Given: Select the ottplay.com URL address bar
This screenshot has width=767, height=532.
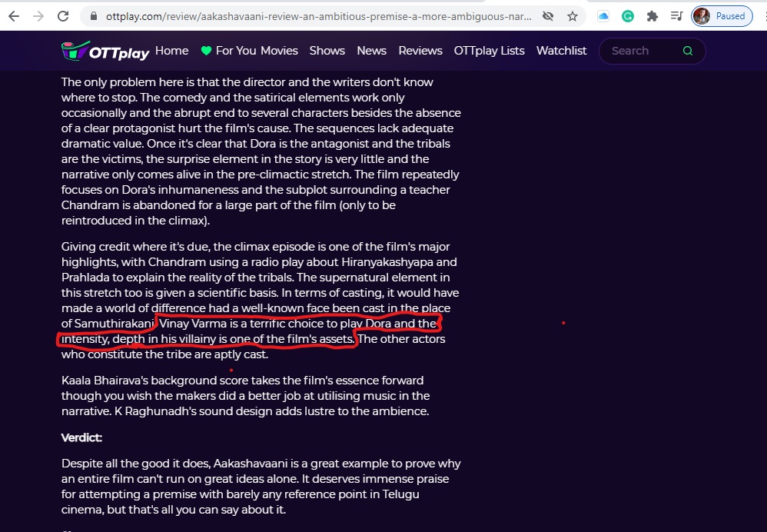Looking at the screenshot, I should pyautogui.click(x=318, y=16).
